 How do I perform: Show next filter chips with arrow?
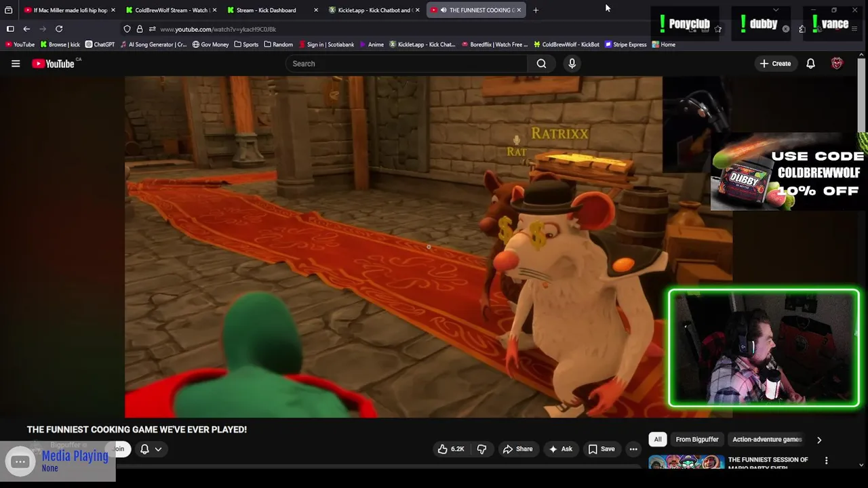(819, 440)
